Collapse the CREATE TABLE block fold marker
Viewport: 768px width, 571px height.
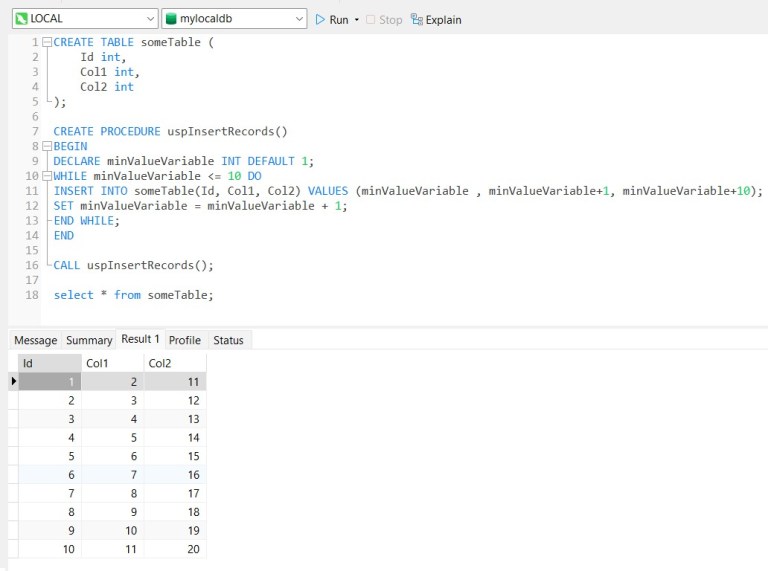tap(47, 42)
